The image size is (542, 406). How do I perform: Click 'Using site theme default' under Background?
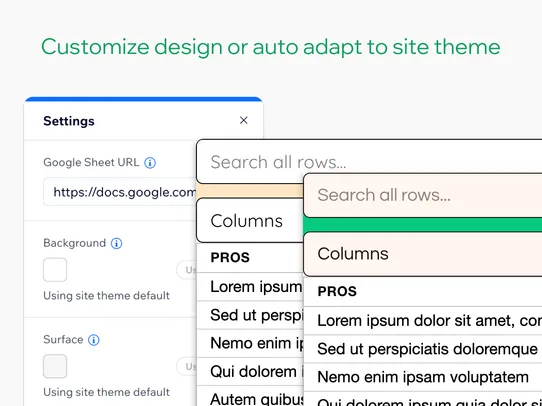[106, 296]
